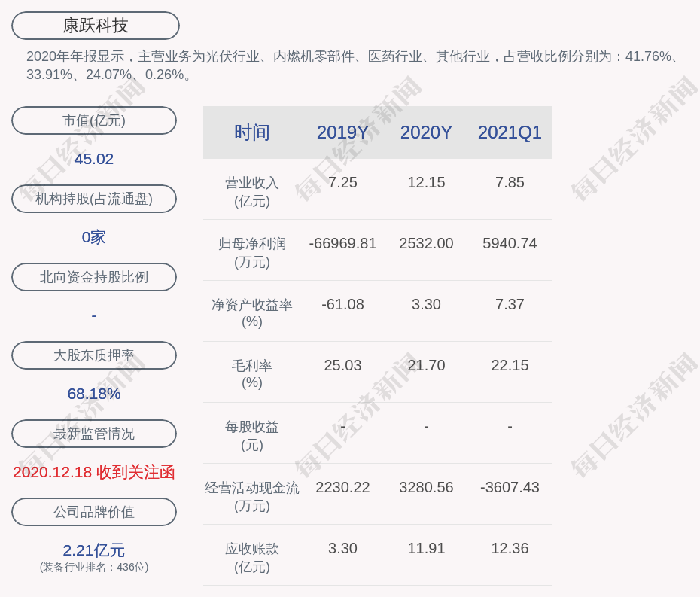Click the 2021Q1 column header
Image resolution: width=700 pixels, height=597 pixels.
(x=510, y=132)
